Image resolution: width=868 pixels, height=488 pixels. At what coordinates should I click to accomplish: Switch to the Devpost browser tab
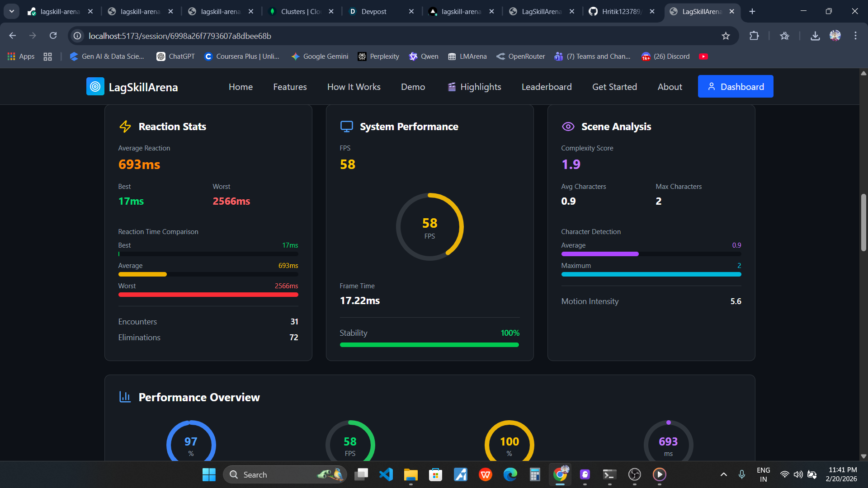(374, 12)
